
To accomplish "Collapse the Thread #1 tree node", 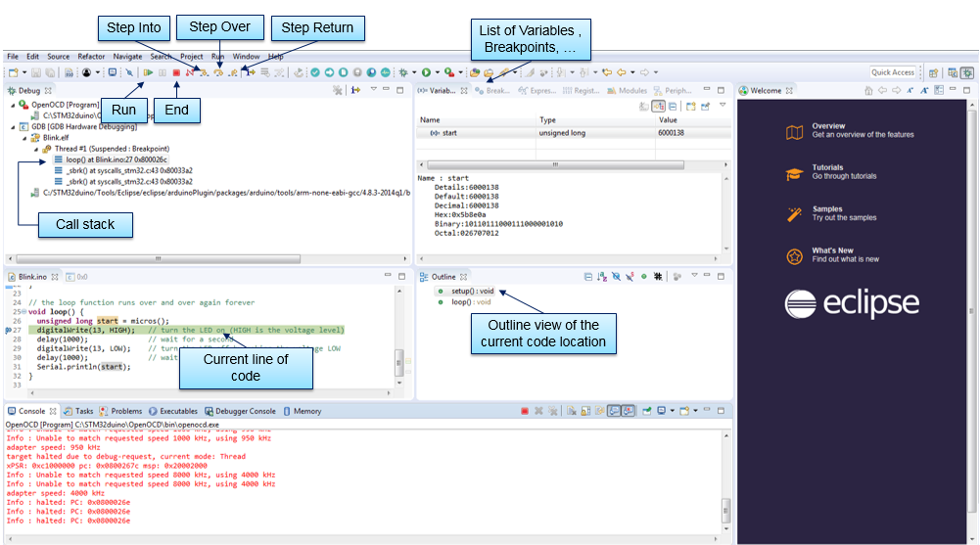I will (36, 149).
